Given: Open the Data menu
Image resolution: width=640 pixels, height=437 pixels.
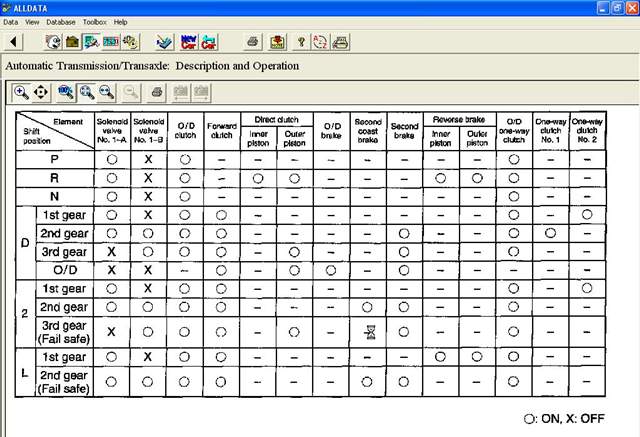Looking at the screenshot, I should [11, 21].
